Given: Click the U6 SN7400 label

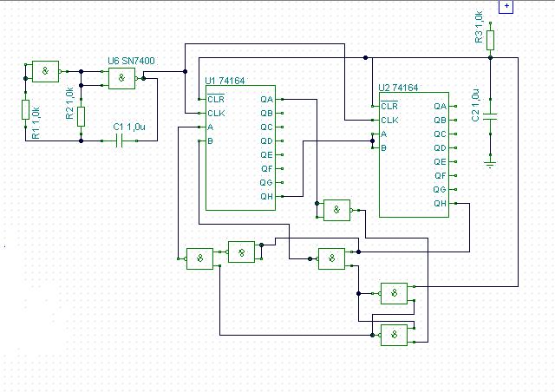Looking at the screenshot, I should (131, 61).
